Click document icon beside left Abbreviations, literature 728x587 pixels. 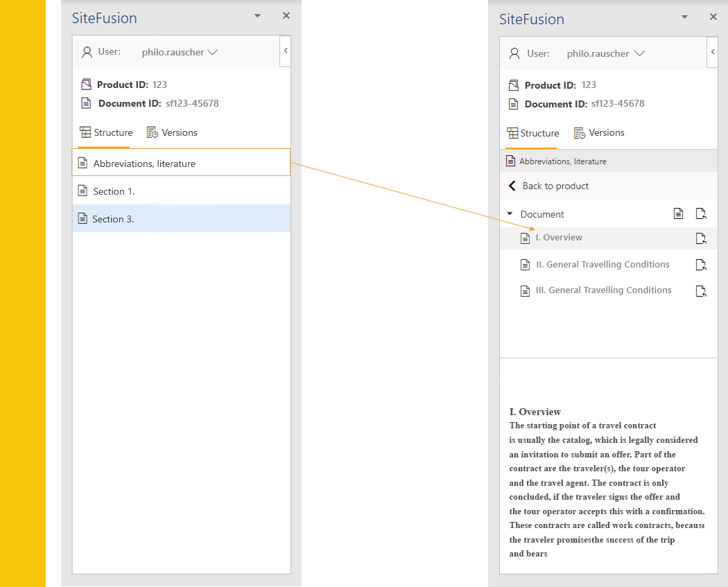pos(83,163)
